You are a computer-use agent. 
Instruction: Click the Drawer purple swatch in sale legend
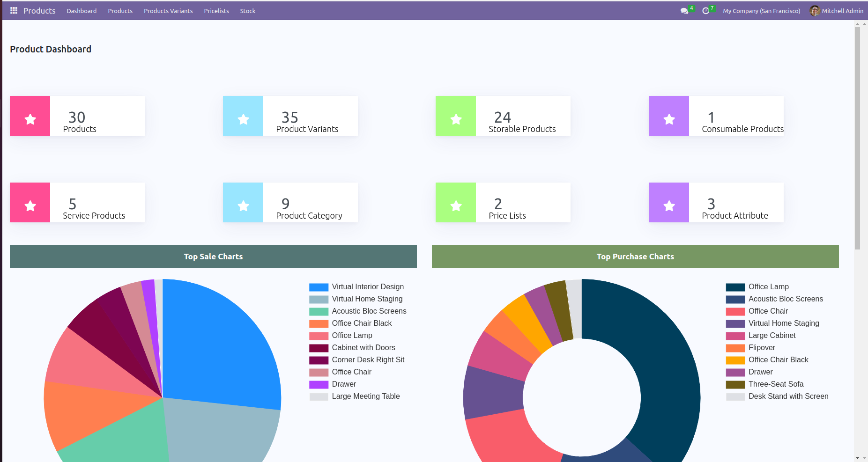coord(319,385)
